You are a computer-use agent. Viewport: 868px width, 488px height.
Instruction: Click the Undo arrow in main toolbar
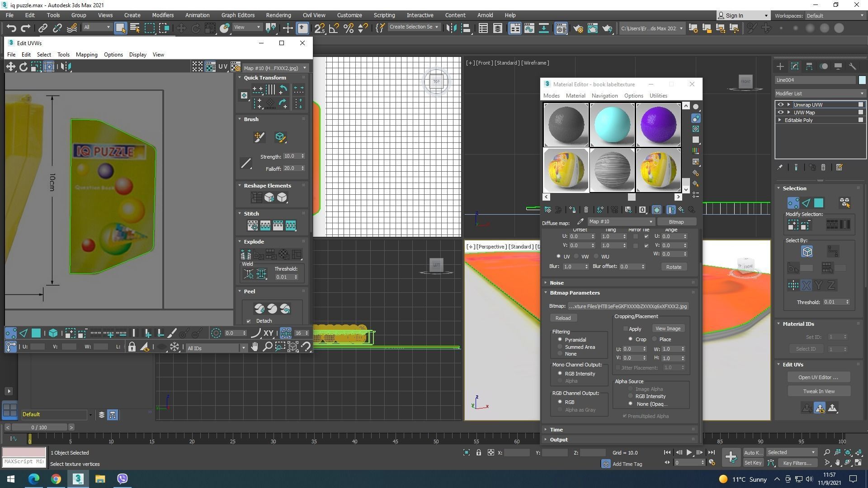[11, 28]
